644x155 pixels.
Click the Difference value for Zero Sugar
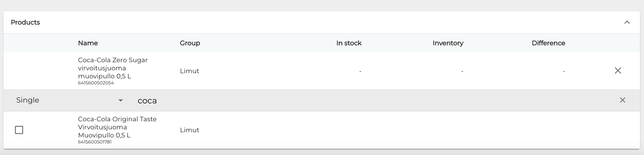[564, 71]
